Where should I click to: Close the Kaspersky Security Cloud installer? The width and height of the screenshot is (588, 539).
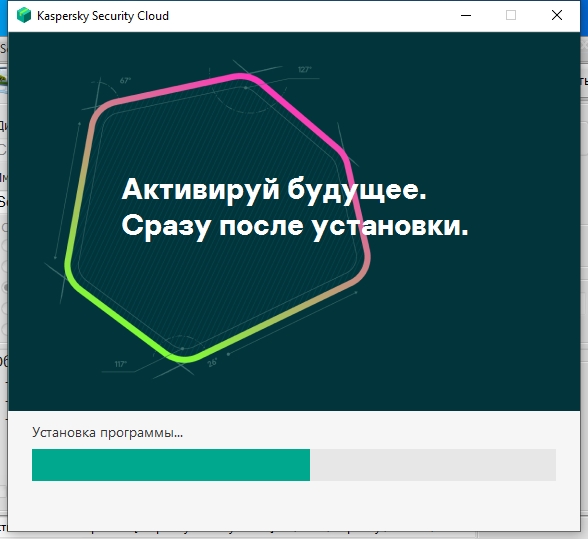pyautogui.click(x=557, y=15)
